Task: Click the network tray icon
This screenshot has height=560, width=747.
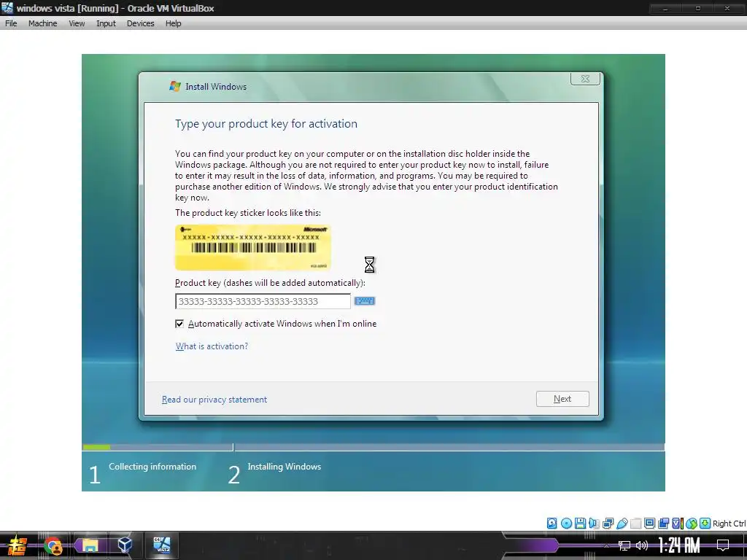Action: click(x=624, y=545)
